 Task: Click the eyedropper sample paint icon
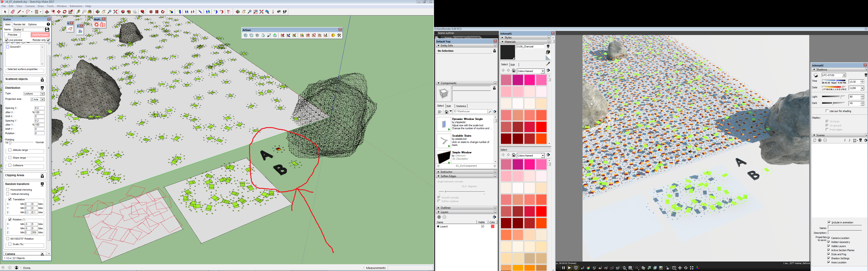point(548,64)
